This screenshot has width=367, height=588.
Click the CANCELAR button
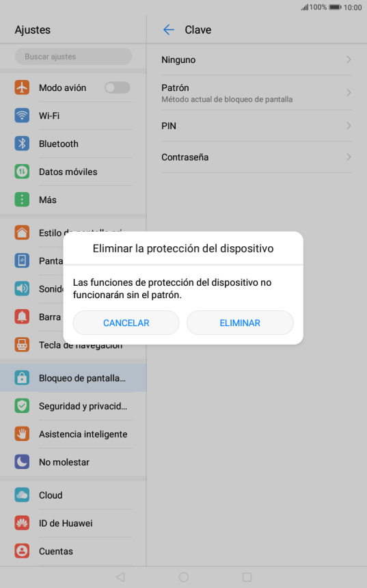[x=126, y=323]
